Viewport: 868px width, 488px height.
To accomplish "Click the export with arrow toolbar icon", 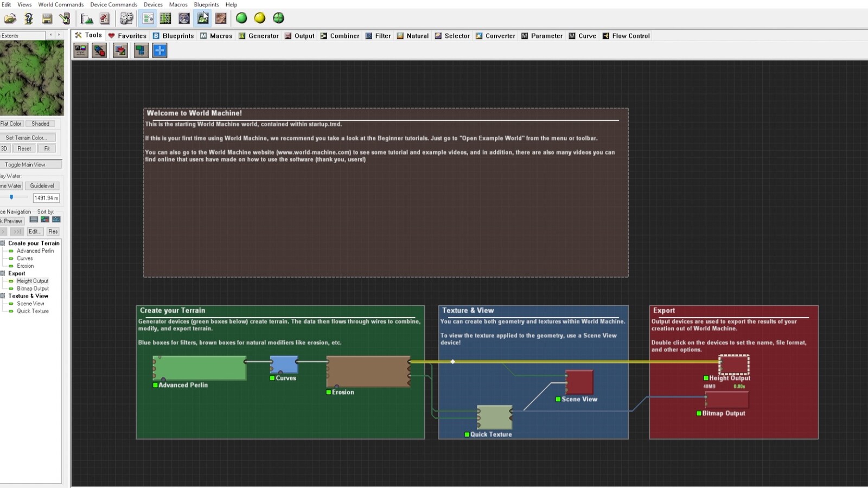I will pos(65,18).
